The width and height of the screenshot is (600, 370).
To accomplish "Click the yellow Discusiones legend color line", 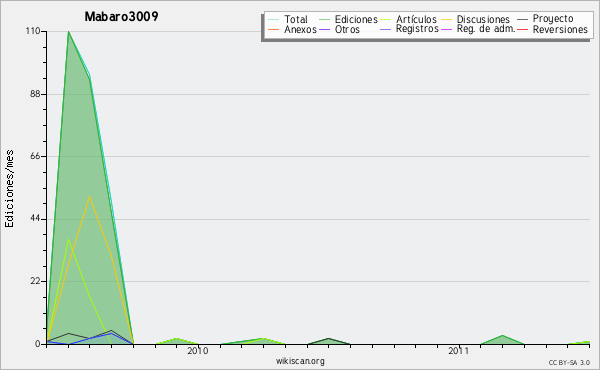I will [447, 20].
